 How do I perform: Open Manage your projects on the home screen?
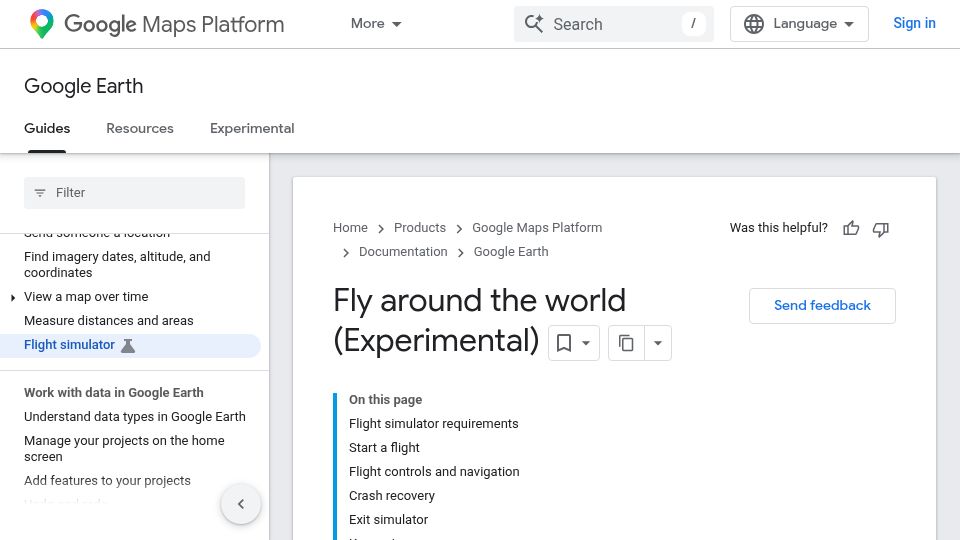124,449
